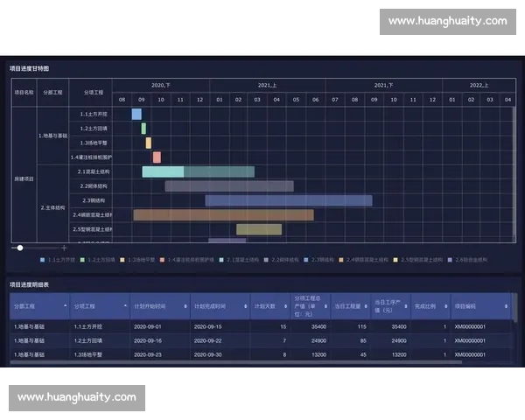Open the 当日工序产值 column sort control
The height and width of the screenshot is (420, 525).
click(404, 306)
